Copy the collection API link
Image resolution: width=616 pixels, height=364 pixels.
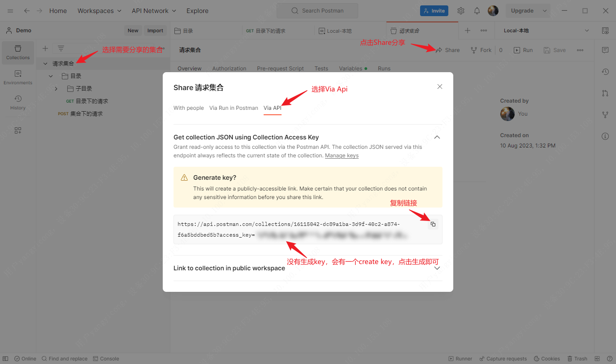[433, 224]
